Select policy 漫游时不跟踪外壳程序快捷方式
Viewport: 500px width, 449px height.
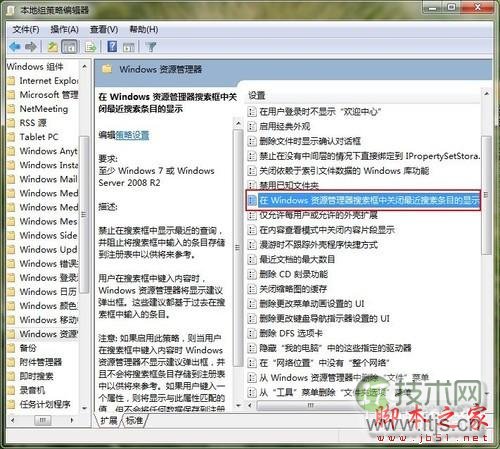(313, 245)
